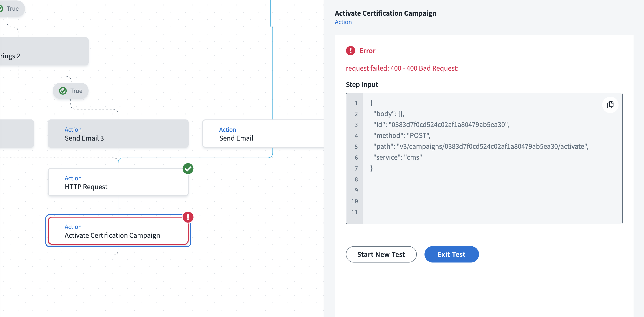Screen dimensions: 644x317
Task: Click the path line in Step Input JSON
Action: [480, 146]
